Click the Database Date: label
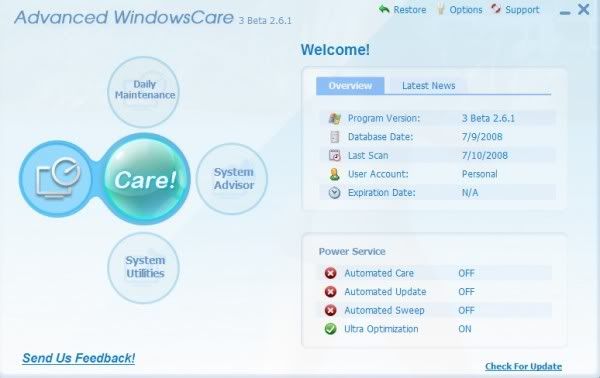The image size is (600, 378). point(380,137)
